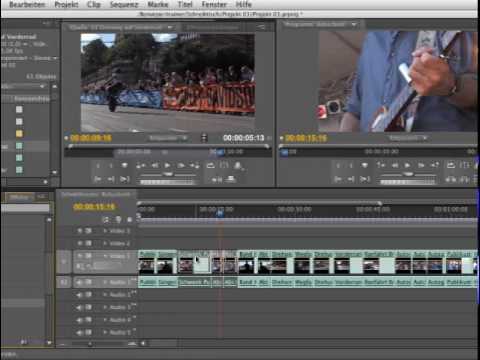Set an unnumbered marker in Source monitor
This screenshot has height=360, width=480.
click(124, 165)
